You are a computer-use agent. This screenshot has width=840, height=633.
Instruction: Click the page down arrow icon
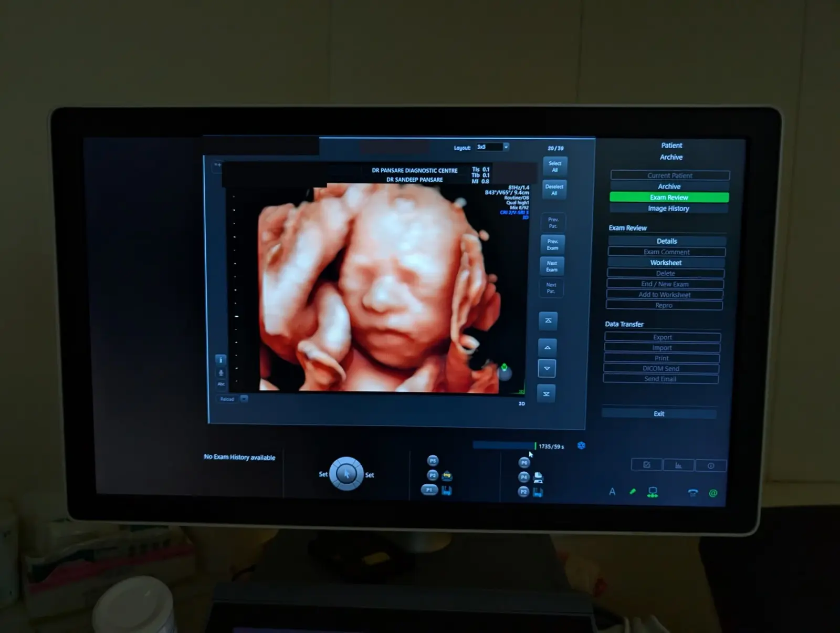click(x=547, y=368)
